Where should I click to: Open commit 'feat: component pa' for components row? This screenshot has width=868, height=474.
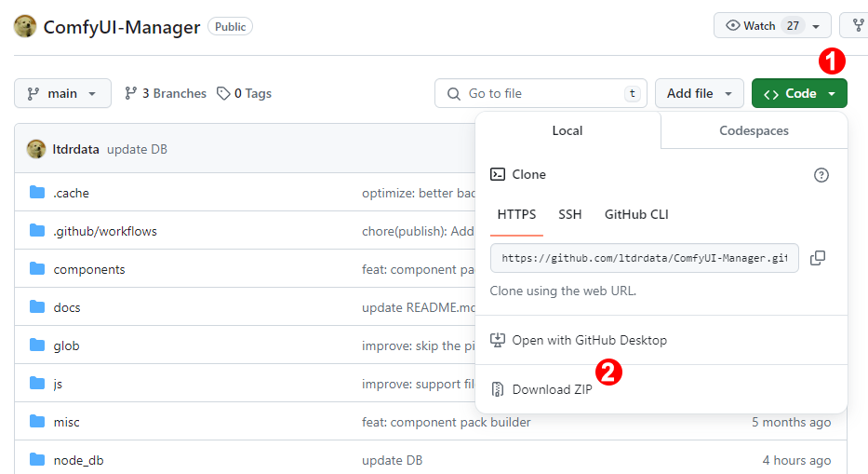pos(419,269)
